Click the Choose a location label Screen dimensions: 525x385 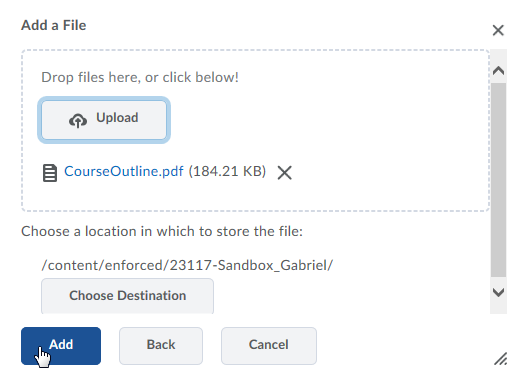tap(162, 231)
